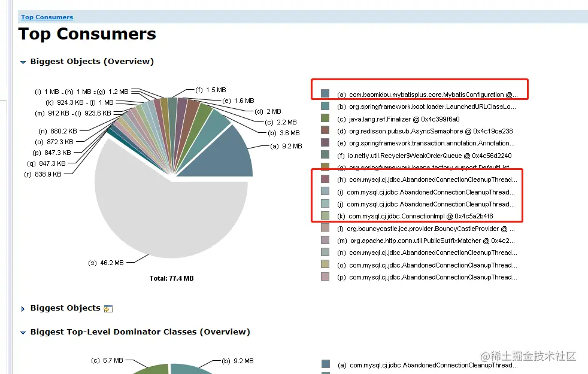Click the (e) 1.6 MB pie label
588x374 pixels.
[238, 101]
